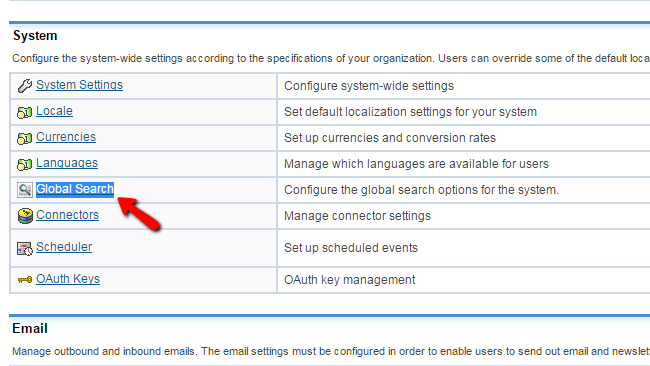
Task: Click the magnifier icon for Global Search
Action: pyautogui.click(x=24, y=190)
